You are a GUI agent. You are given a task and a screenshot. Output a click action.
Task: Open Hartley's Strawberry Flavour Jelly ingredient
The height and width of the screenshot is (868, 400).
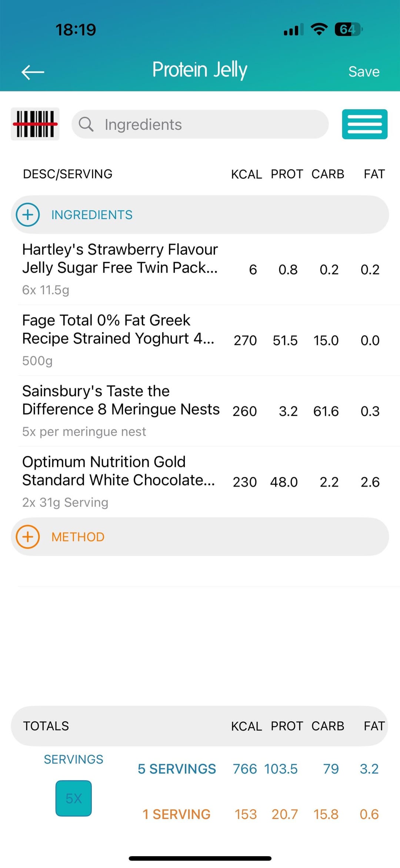120,269
